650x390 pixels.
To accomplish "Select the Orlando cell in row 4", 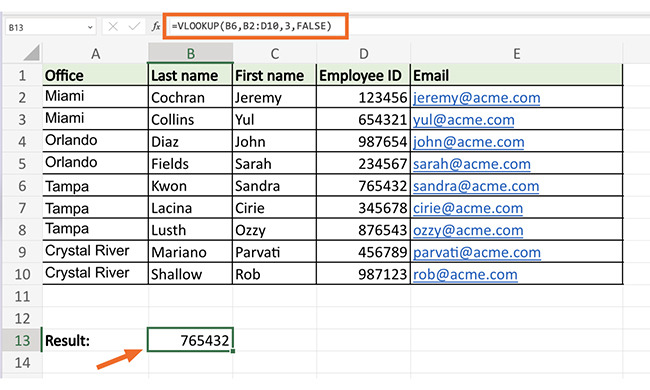I will coord(95,141).
